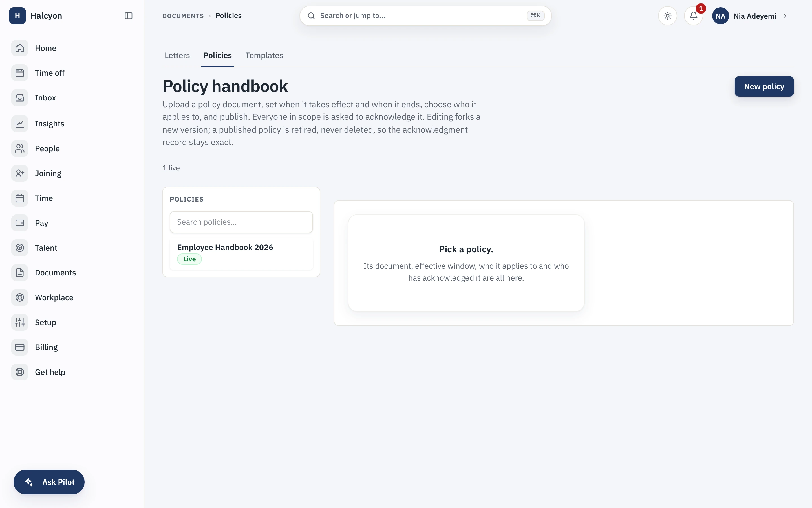Click the NA user avatar
Image resolution: width=812 pixels, height=508 pixels.
click(720, 16)
